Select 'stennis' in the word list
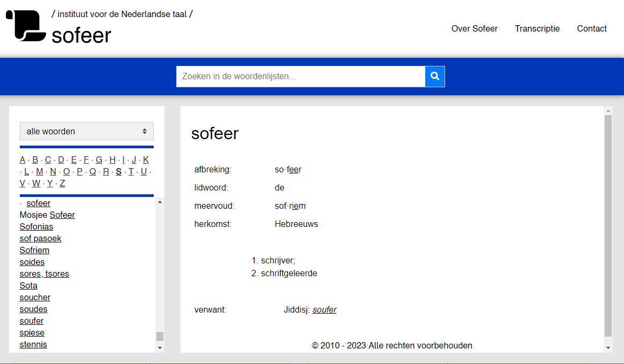The image size is (624, 364). [x=33, y=345]
